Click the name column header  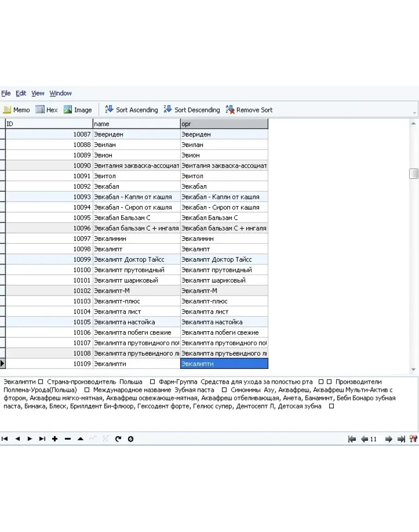tap(136, 124)
